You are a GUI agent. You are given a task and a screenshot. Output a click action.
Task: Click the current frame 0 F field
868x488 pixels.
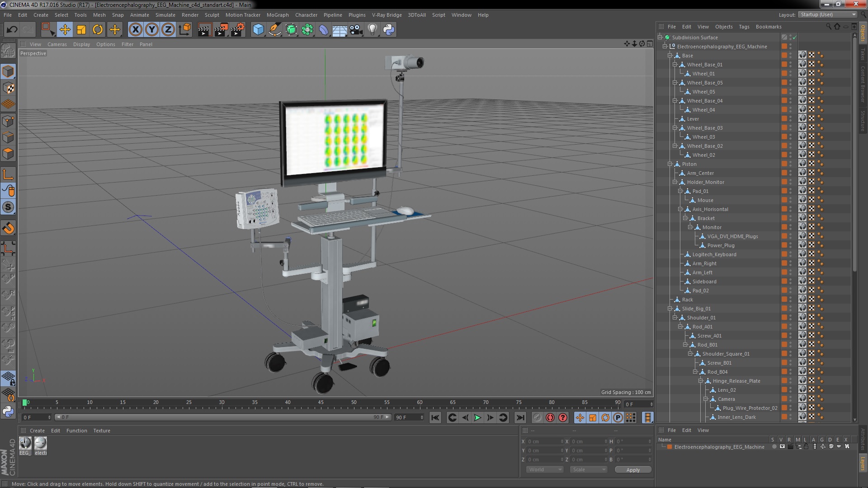coord(37,418)
